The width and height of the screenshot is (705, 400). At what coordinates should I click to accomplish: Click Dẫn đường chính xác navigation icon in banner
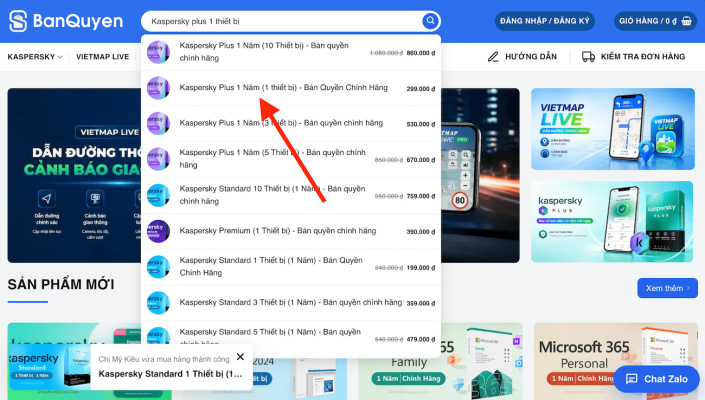[47, 198]
